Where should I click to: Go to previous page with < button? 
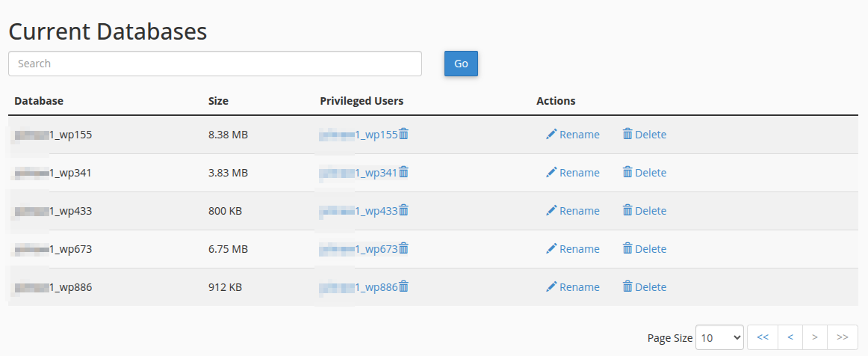coord(790,337)
